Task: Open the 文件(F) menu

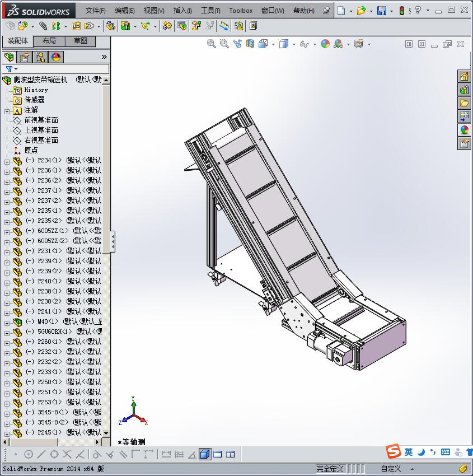Action: [x=95, y=11]
